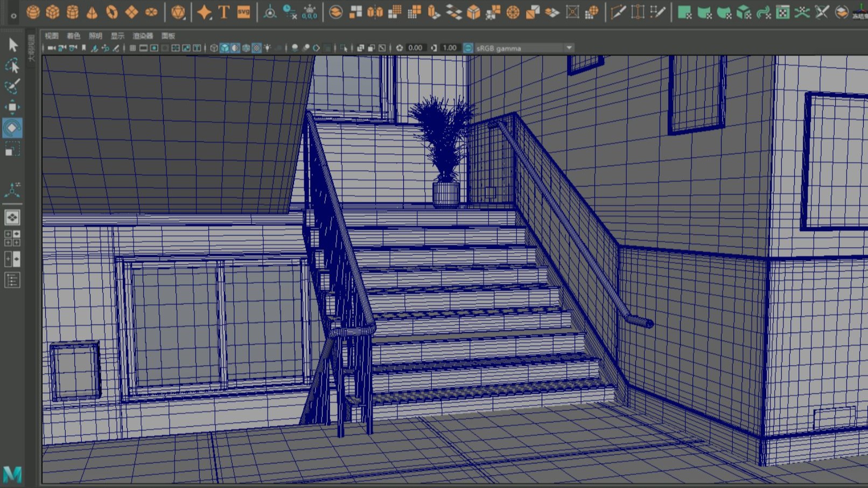The height and width of the screenshot is (488, 868).
Task: Toggle the resolution gate overlay
Action: tap(154, 48)
